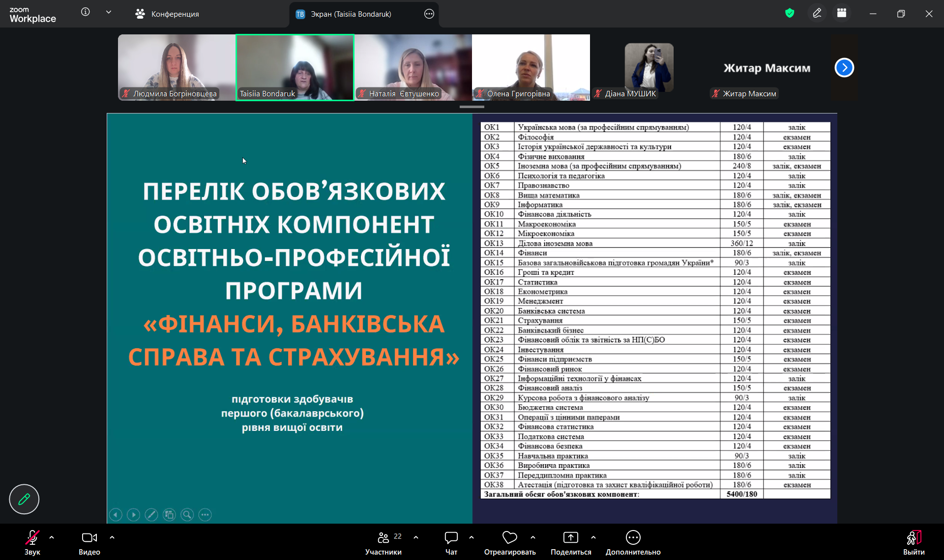
Task: Click the Отреагировать heart reaction icon
Action: tap(509, 538)
